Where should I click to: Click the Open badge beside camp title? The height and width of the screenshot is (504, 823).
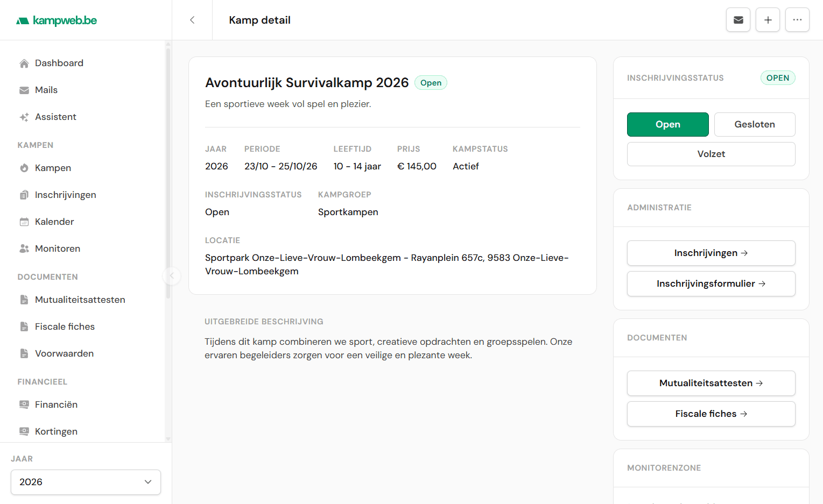431,83
